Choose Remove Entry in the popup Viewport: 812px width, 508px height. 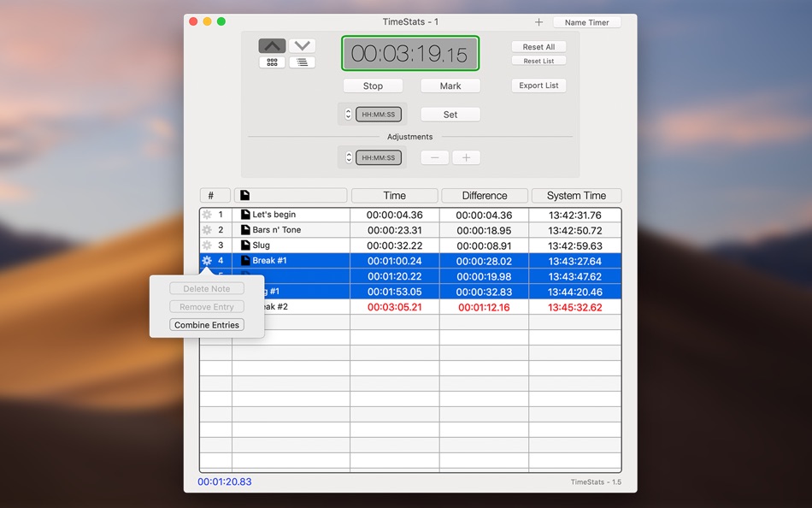pos(207,307)
